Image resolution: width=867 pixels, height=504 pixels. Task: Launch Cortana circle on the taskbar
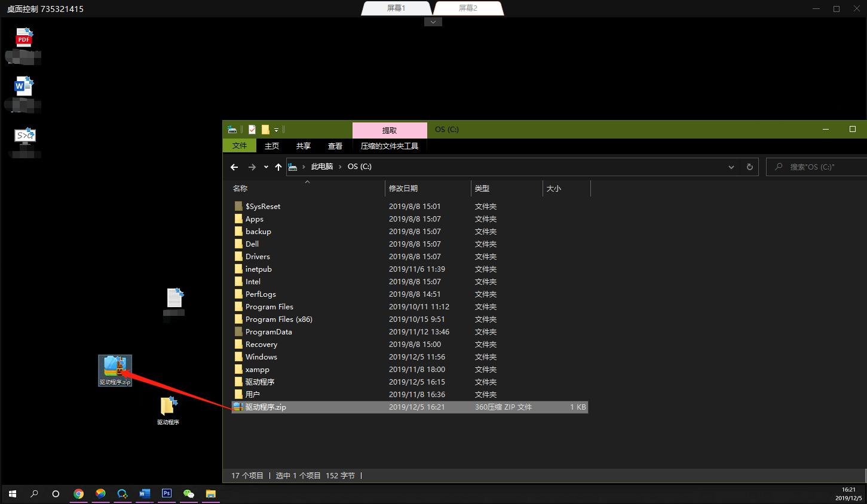tap(56, 494)
